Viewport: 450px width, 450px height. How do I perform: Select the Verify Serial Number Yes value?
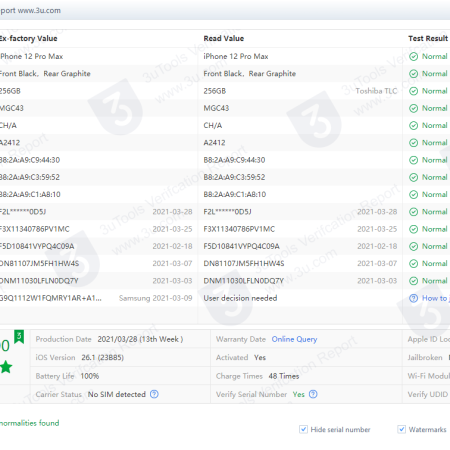(298, 394)
